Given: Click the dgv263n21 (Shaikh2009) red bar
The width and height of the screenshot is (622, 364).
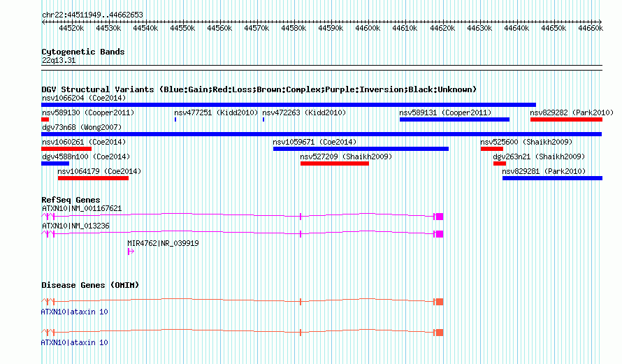Looking at the screenshot, I should pyautogui.click(x=500, y=163).
